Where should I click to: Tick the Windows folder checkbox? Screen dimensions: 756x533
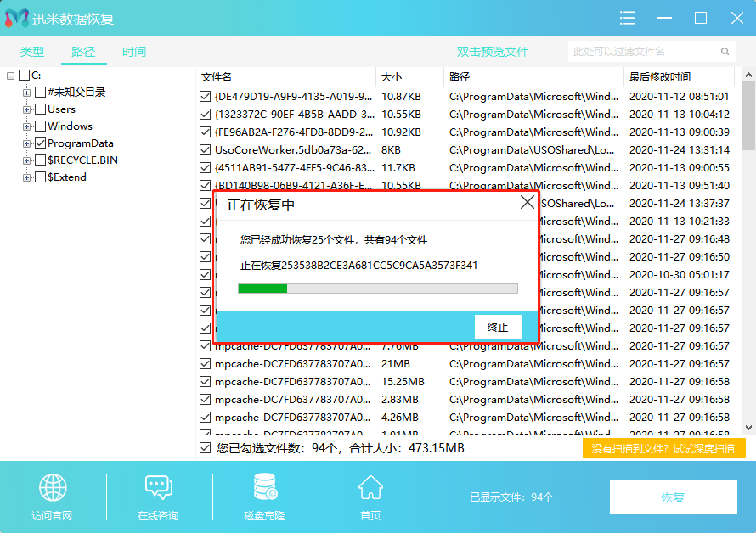coord(40,126)
